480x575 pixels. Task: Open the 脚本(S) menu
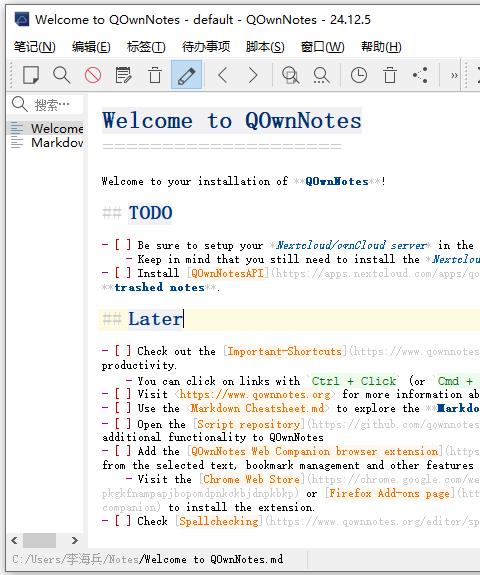[x=265, y=47]
